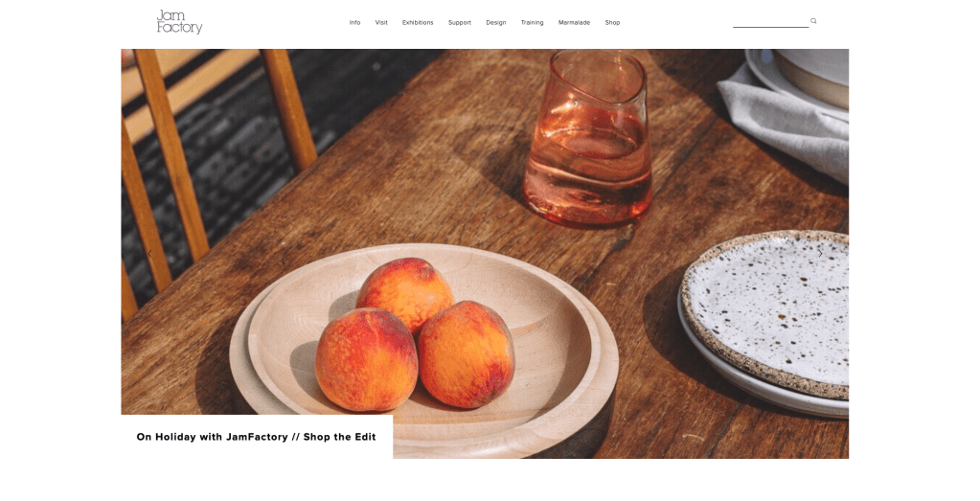Focus the search input field
The image size is (980, 501).
[770, 22]
